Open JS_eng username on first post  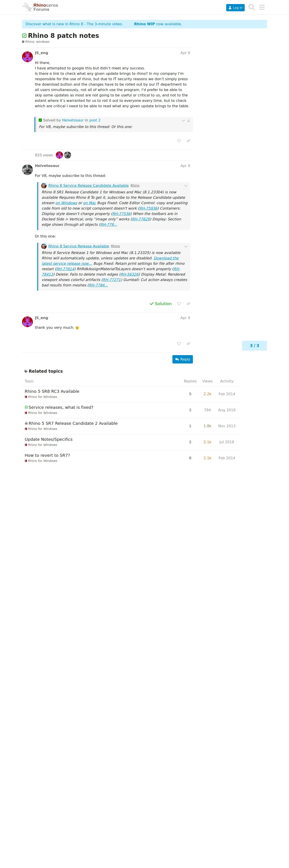tap(41, 53)
